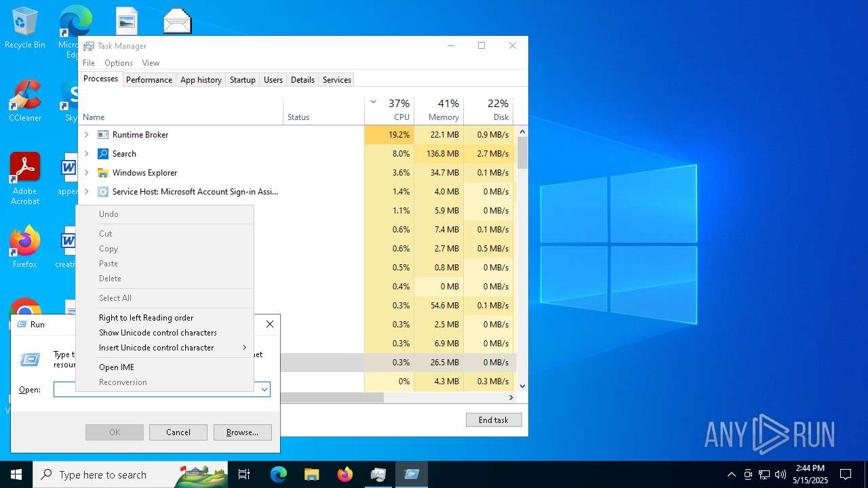The height and width of the screenshot is (488, 868).
Task: Click the 19.2% CPU cell of Runtime Broker
Action: click(389, 135)
